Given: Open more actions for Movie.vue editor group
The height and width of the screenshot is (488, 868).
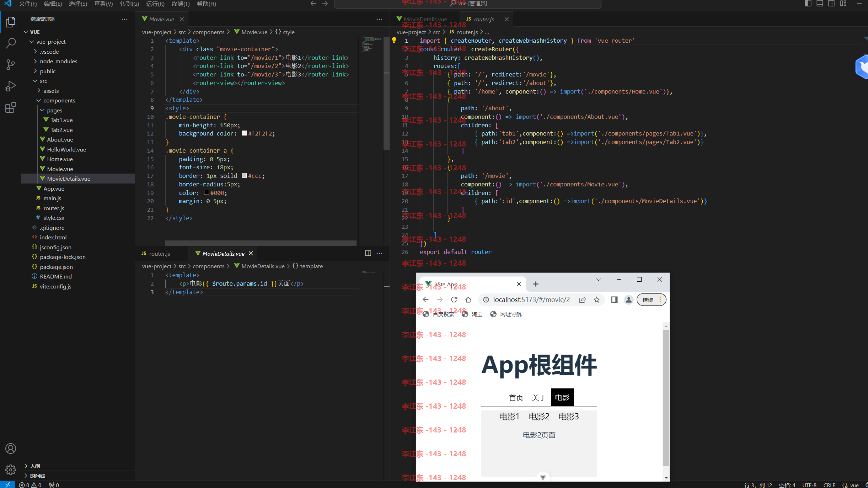Looking at the screenshot, I should (x=379, y=19).
